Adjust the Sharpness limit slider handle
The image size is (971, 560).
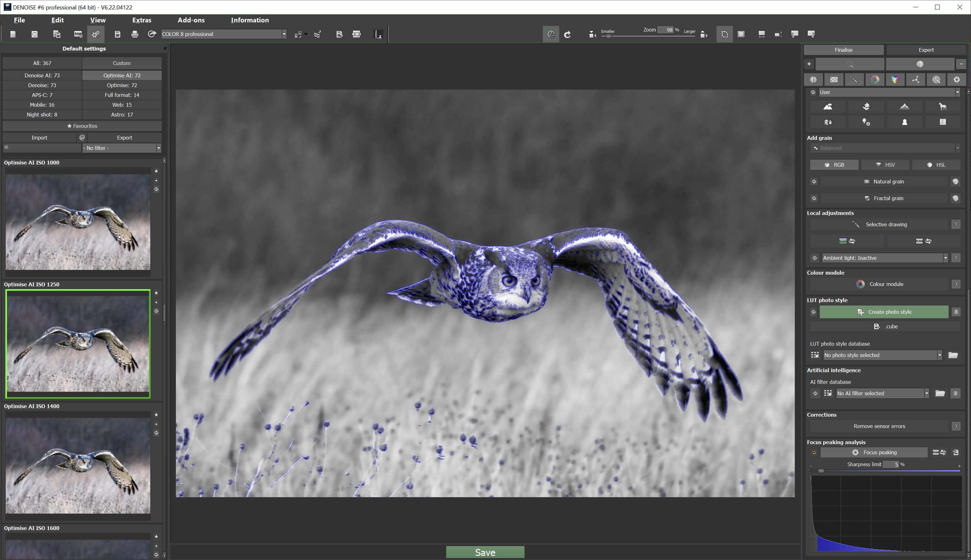(821, 471)
